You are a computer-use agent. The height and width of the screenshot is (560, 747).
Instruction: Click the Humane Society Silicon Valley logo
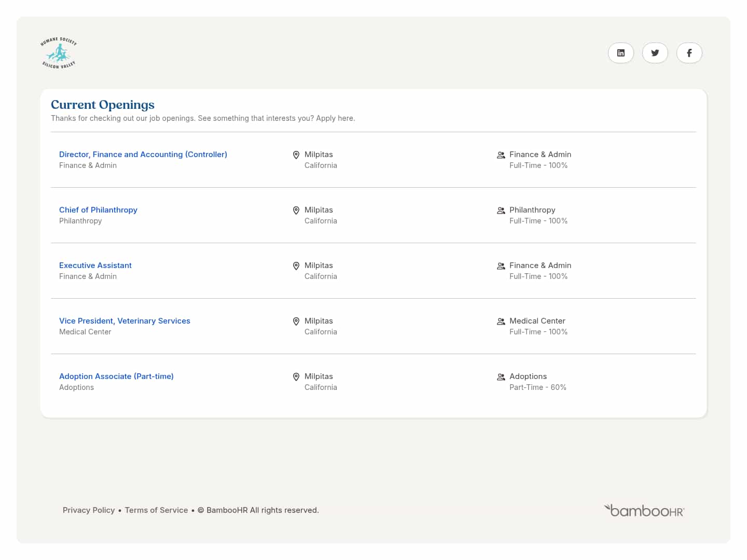click(x=59, y=53)
